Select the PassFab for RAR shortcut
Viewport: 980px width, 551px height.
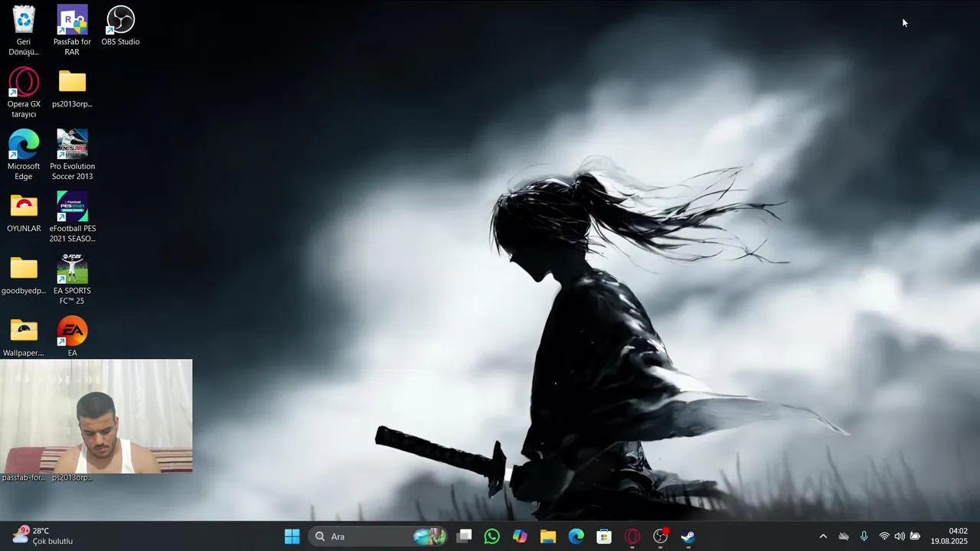click(72, 31)
